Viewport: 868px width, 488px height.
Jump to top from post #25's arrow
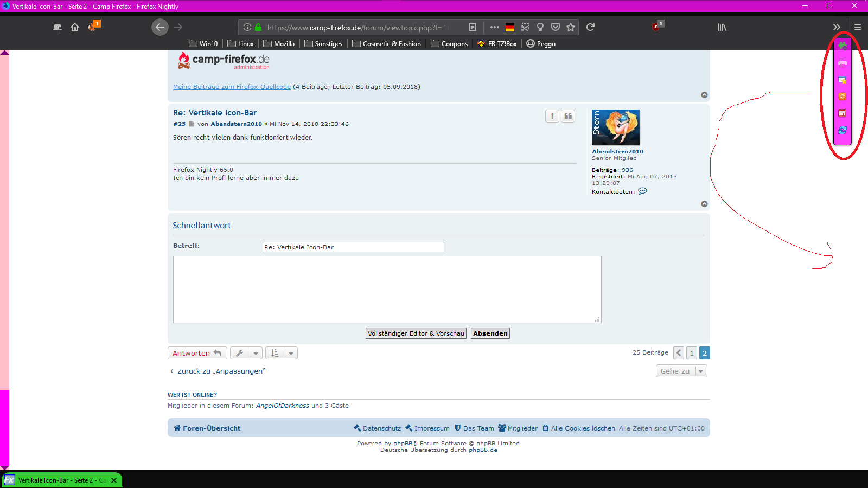[x=704, y=204]
